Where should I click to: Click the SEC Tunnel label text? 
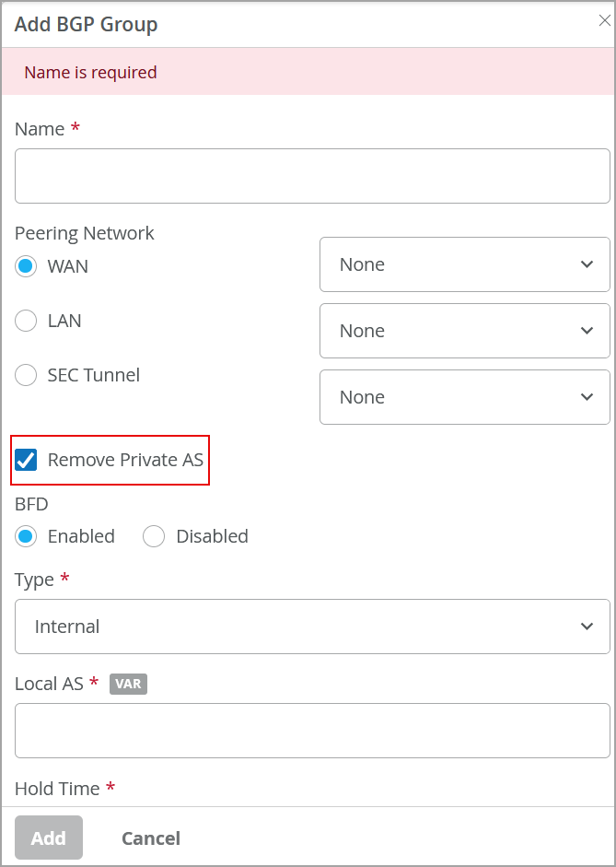tap(94, 375)
